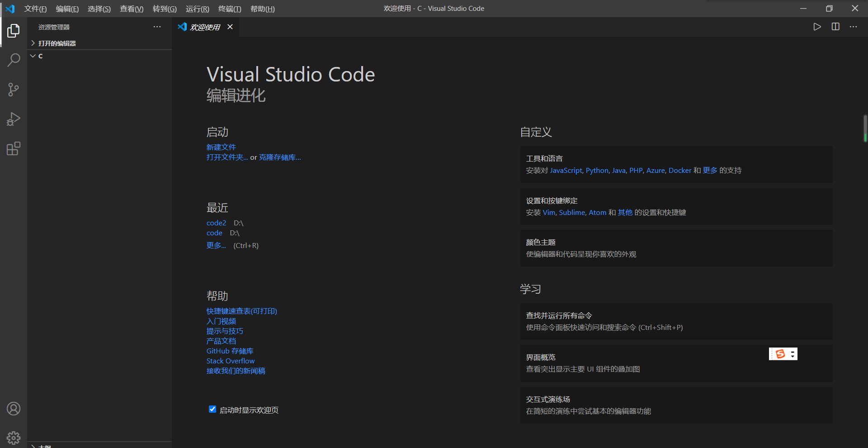
Task: Expand the 打开的编辑器 section
Action: 99,43
